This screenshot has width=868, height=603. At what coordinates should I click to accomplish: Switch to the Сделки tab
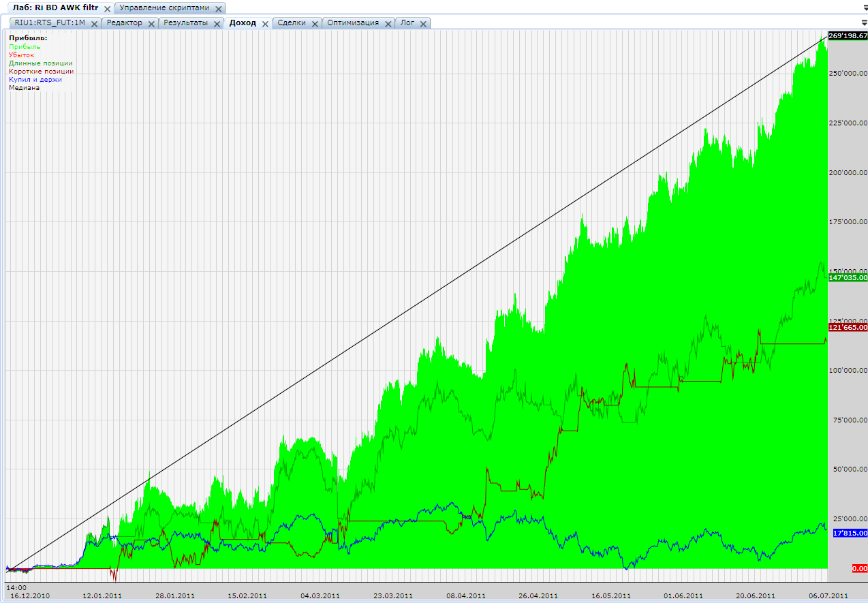(292, 22)
